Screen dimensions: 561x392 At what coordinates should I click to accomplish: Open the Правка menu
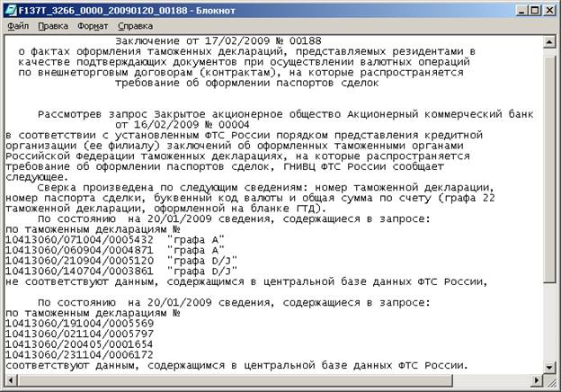(x=53, y=26)
